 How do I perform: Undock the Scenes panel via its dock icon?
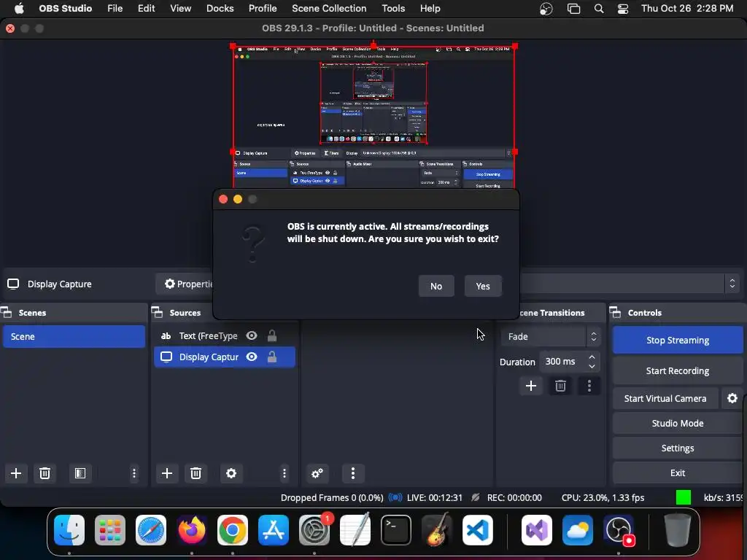(7, 313)
